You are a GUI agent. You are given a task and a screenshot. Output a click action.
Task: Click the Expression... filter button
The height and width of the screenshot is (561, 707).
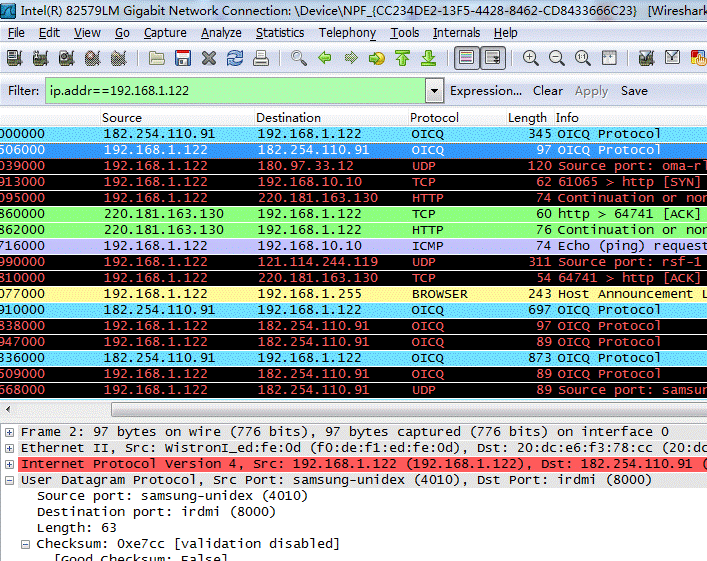click(486, 91)
